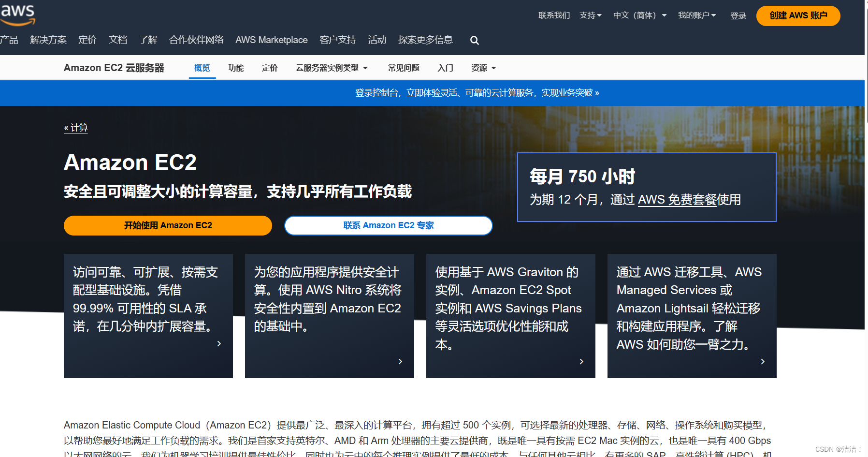Expand the 我的账户 menu
Screen dimensions: 868x457
[697, 15]
